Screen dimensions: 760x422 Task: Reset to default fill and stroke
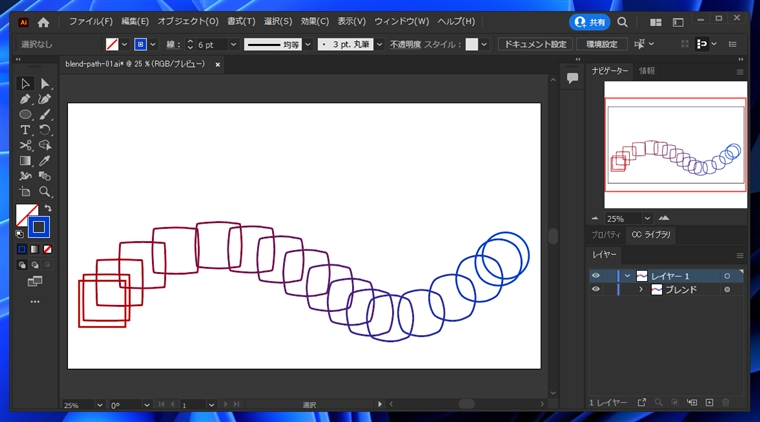(19, 234)
